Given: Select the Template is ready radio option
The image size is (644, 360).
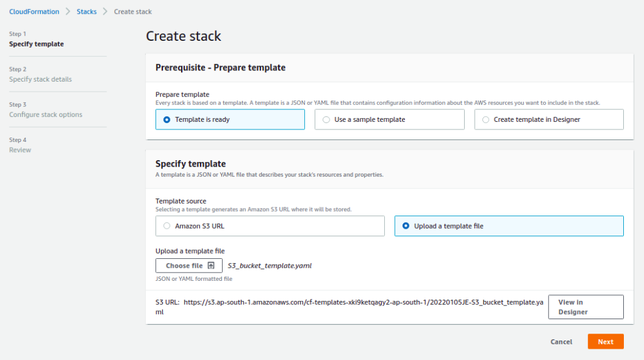Looking at the screenshot, I should tap(230, 119).
